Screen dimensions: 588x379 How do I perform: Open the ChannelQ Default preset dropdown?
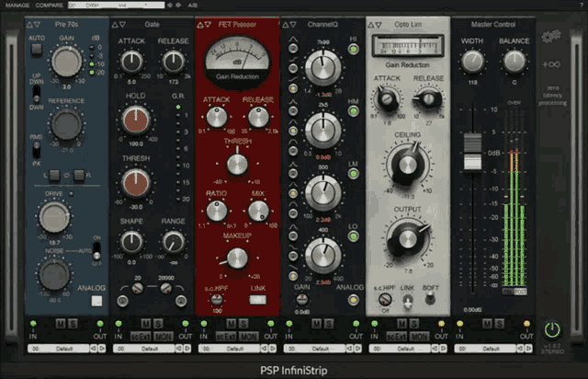tap(314, 349)
